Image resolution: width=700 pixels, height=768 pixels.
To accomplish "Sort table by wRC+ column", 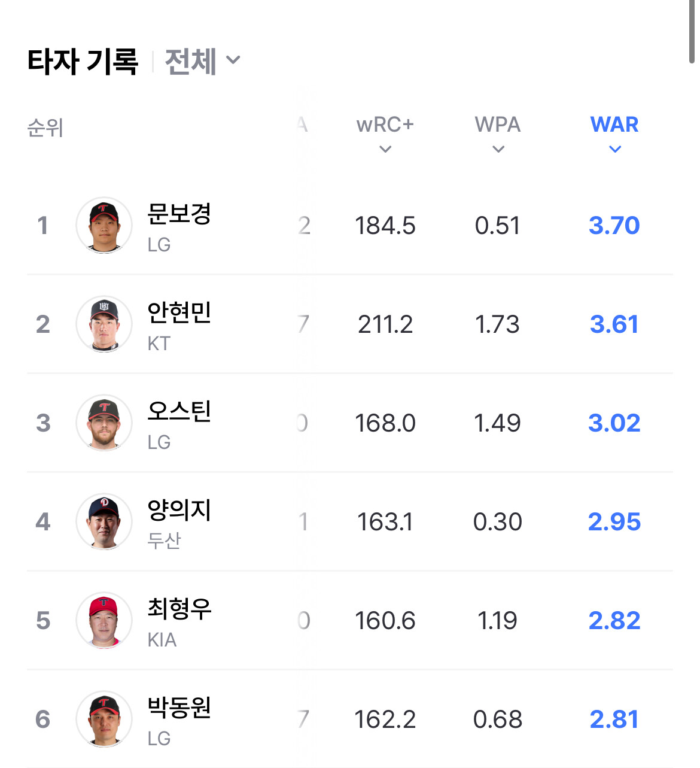I will (x=385, y=134).
